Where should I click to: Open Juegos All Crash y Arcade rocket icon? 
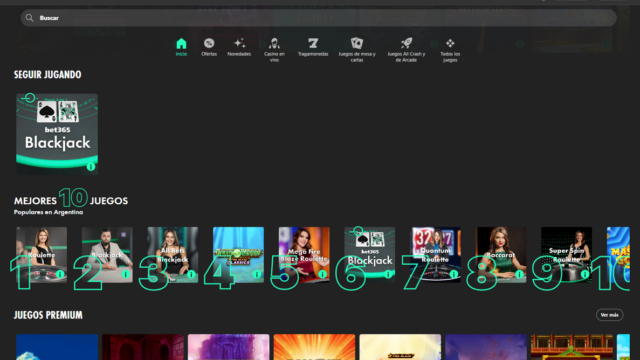(406, 43)
